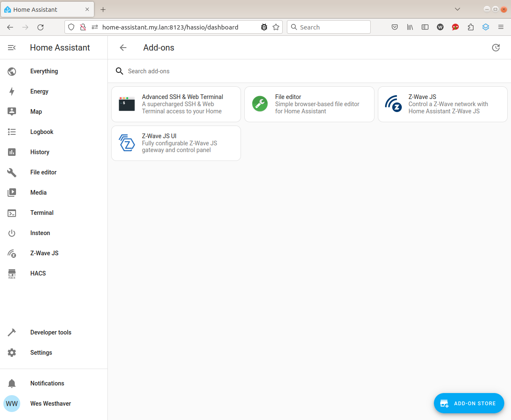The width and height of the screenshot is (511, 420).
Task: Open the Notifications bell icon
Action: [x=12, y=383]
